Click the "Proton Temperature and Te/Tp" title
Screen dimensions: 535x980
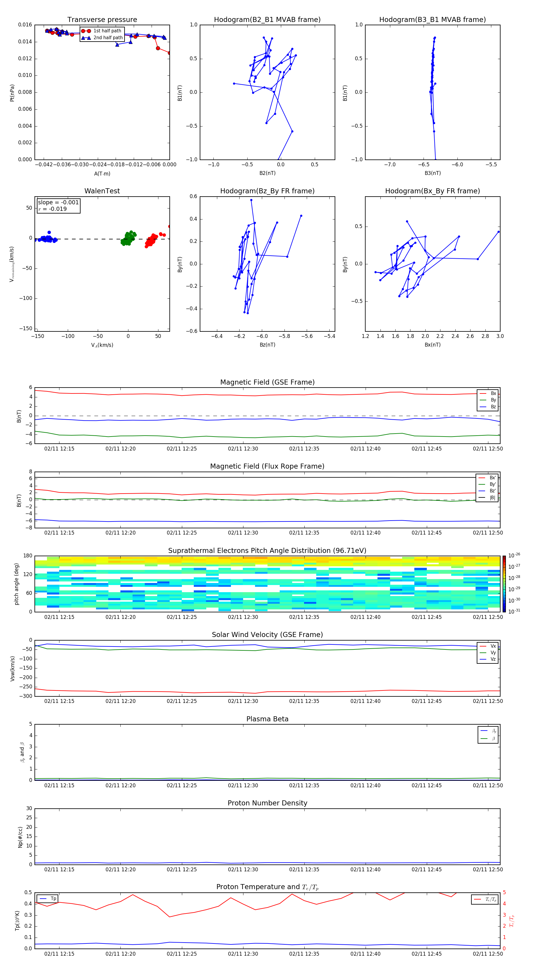[x=267, y=887]
